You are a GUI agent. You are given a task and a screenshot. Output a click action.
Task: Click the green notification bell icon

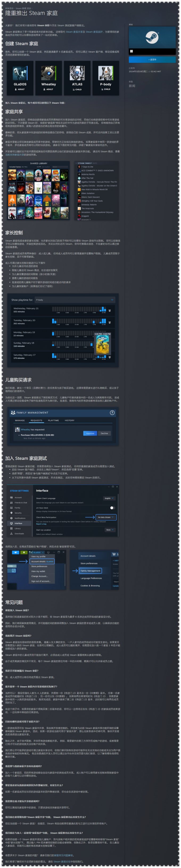pyautogui.click(x=24, y=552)
